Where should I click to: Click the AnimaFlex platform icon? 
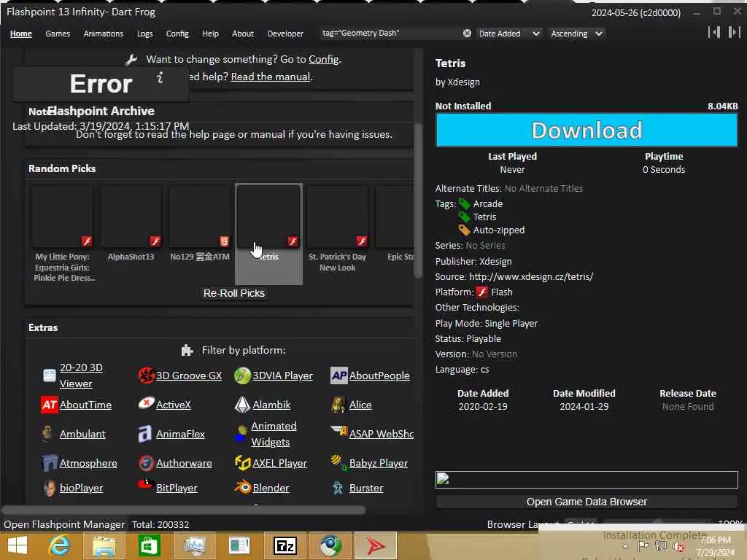(145, 434)
